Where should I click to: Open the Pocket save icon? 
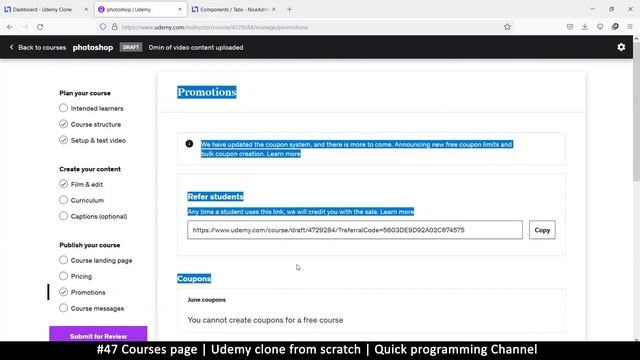pos(570,27)
